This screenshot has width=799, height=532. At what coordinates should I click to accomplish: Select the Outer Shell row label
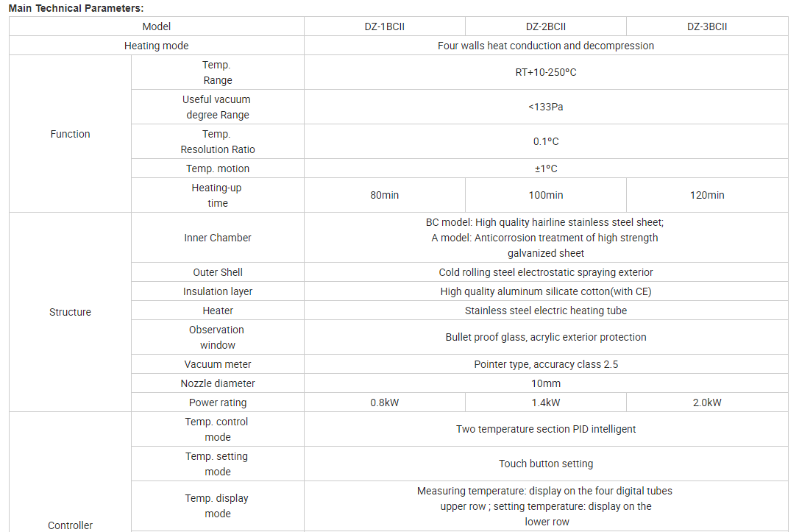[x=218, y=272]
